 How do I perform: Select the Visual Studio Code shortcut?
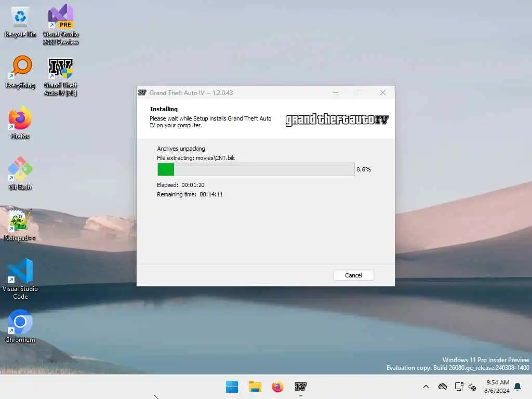click(x=20, y=279)
